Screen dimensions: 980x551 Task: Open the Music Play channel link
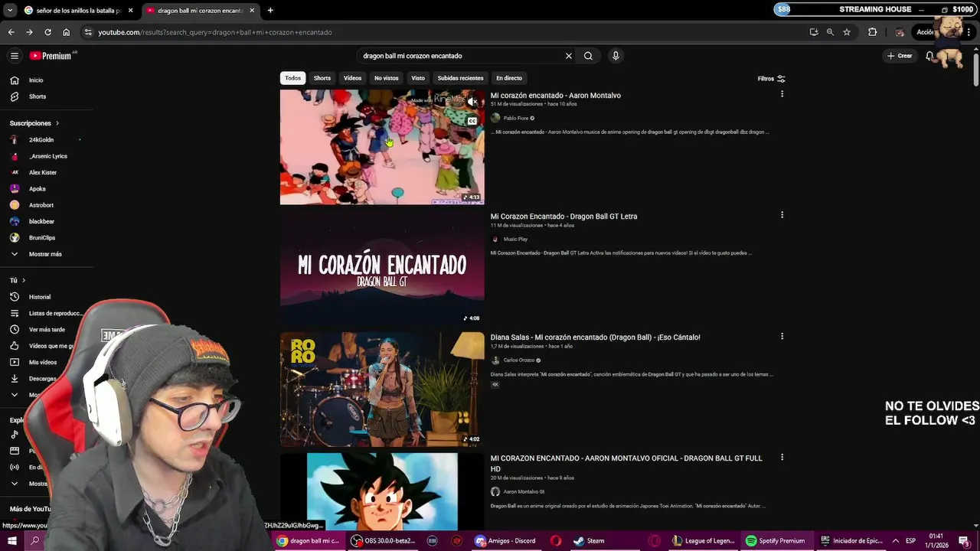coord(515,239)
